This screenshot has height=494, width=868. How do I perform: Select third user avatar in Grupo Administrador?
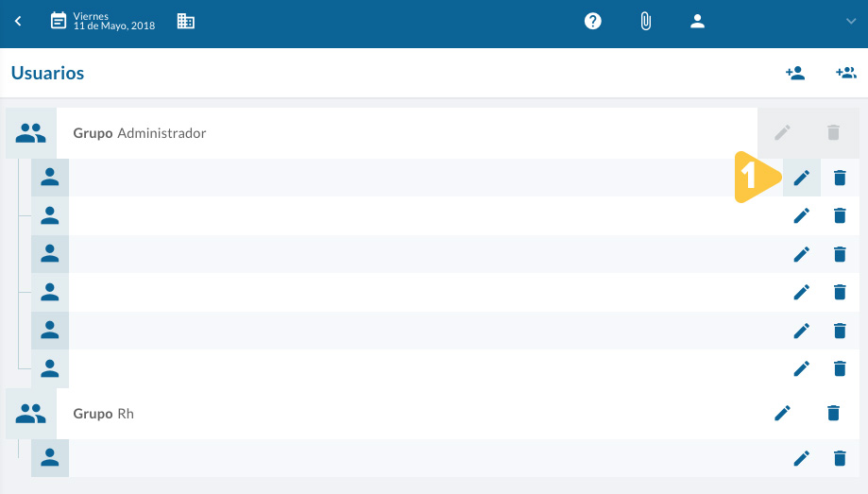(50, 254)
